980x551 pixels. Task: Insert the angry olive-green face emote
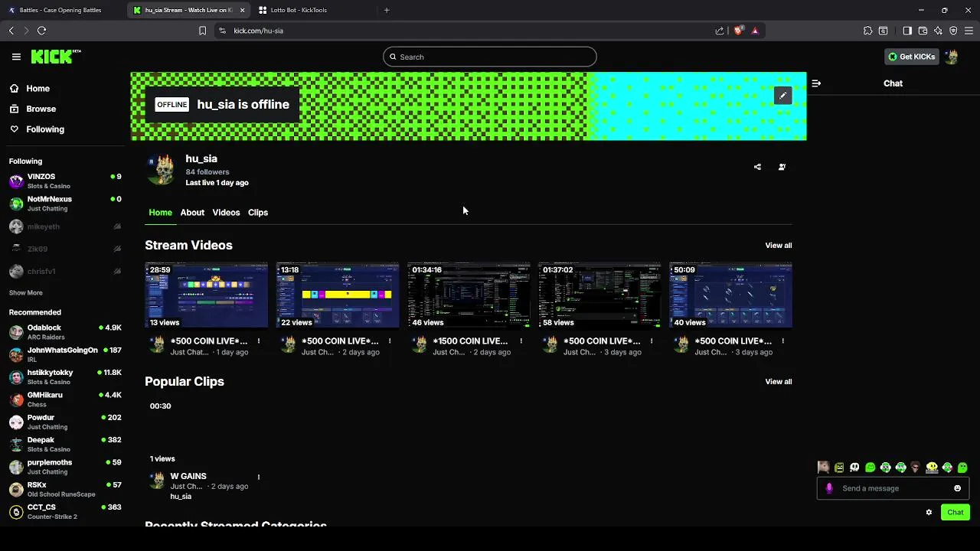point(839,468)
